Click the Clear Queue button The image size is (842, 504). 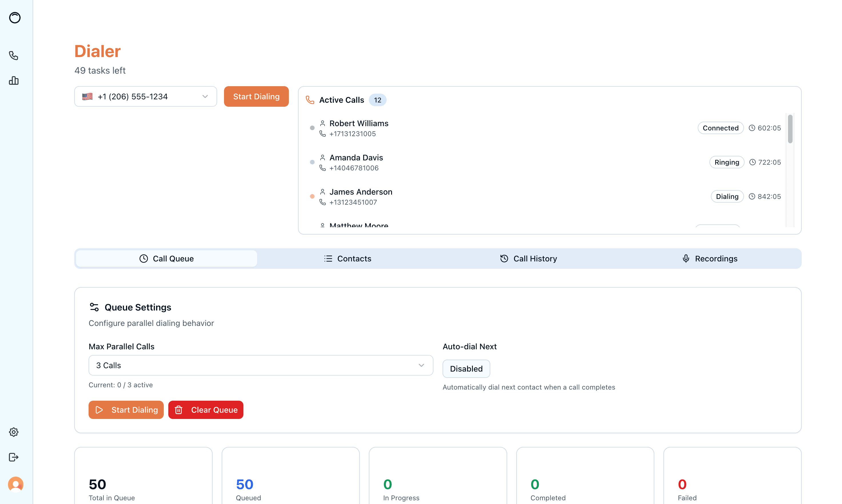205,410
